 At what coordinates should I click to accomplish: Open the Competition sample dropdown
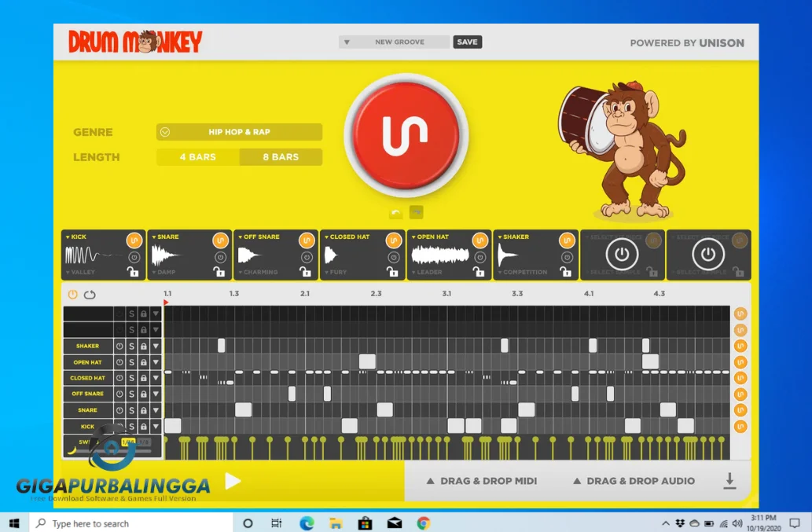tap(523, 272)
